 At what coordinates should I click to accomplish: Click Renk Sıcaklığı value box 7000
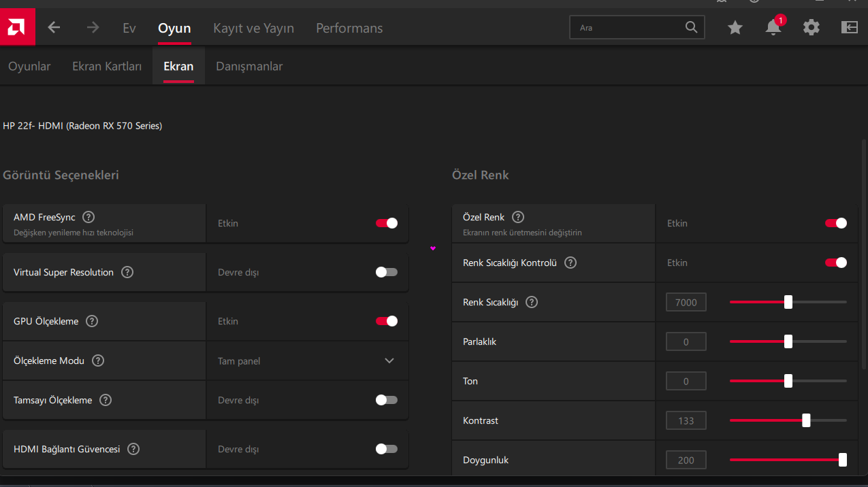686,302
